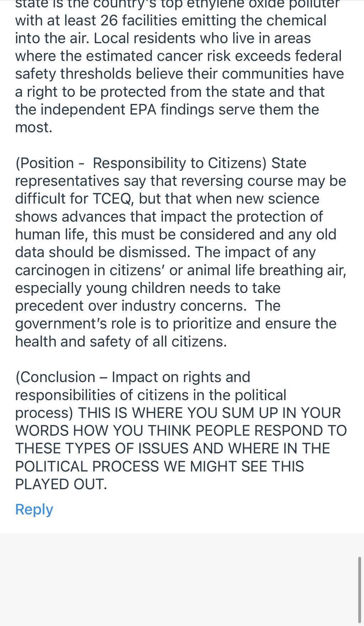
Task: Click the "precedent over industry concerns." line
Action: (x=130, y=306)
